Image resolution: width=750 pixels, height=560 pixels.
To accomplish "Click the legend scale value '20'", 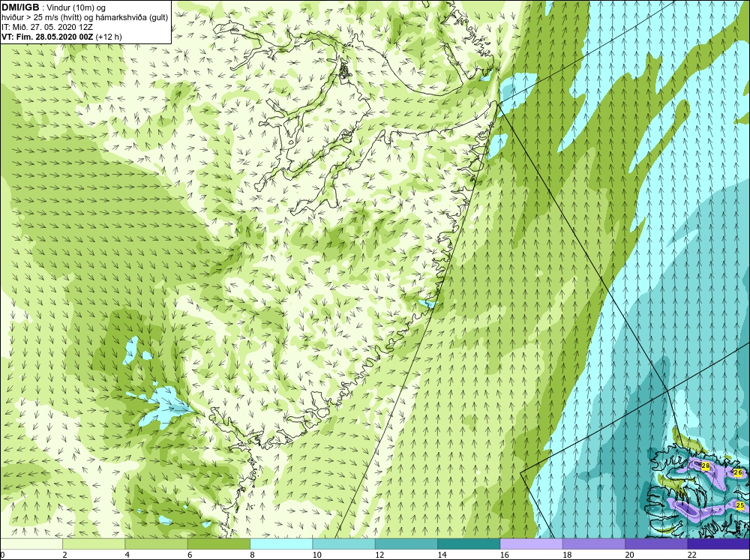I will click(629, 555).
